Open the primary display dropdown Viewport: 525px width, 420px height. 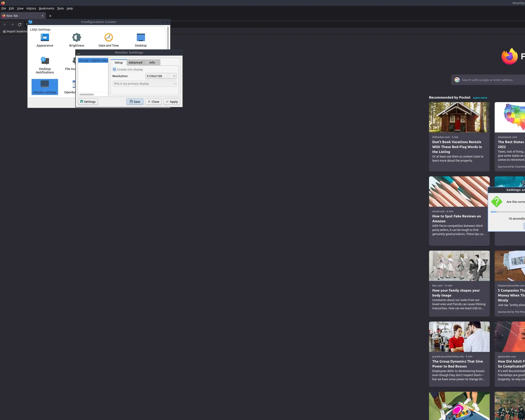coord(144,83)
